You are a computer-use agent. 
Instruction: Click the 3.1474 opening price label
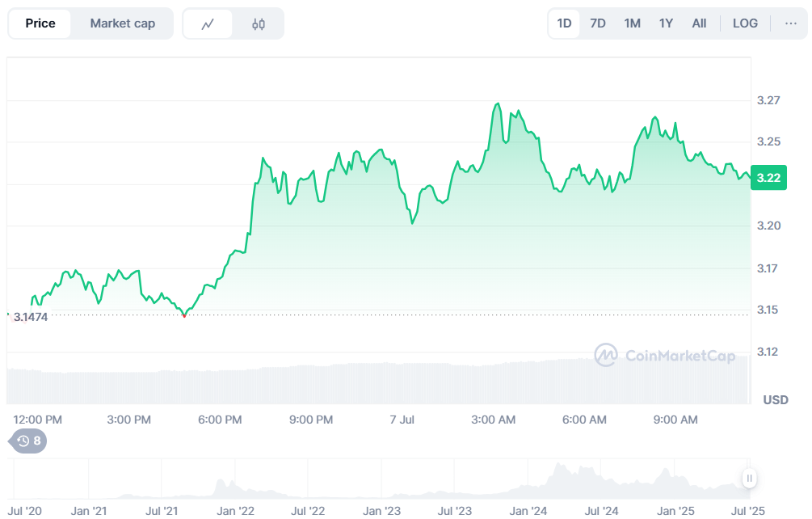pos(31,317)
